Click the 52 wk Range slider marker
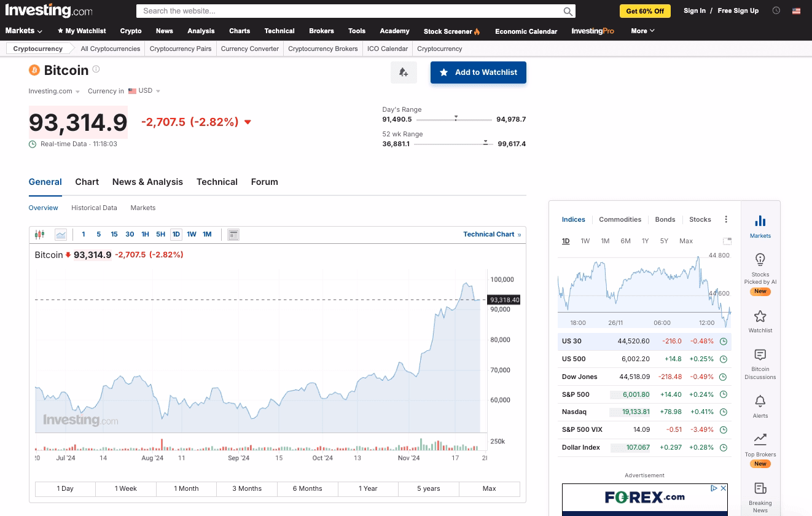 pyautogui.click(x=485, y=143)
